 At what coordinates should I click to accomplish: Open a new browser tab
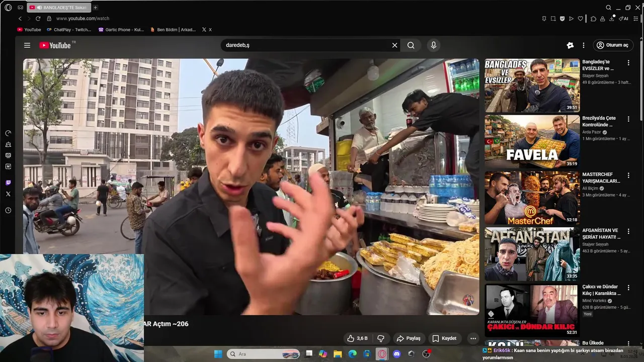tap(96, 8)
